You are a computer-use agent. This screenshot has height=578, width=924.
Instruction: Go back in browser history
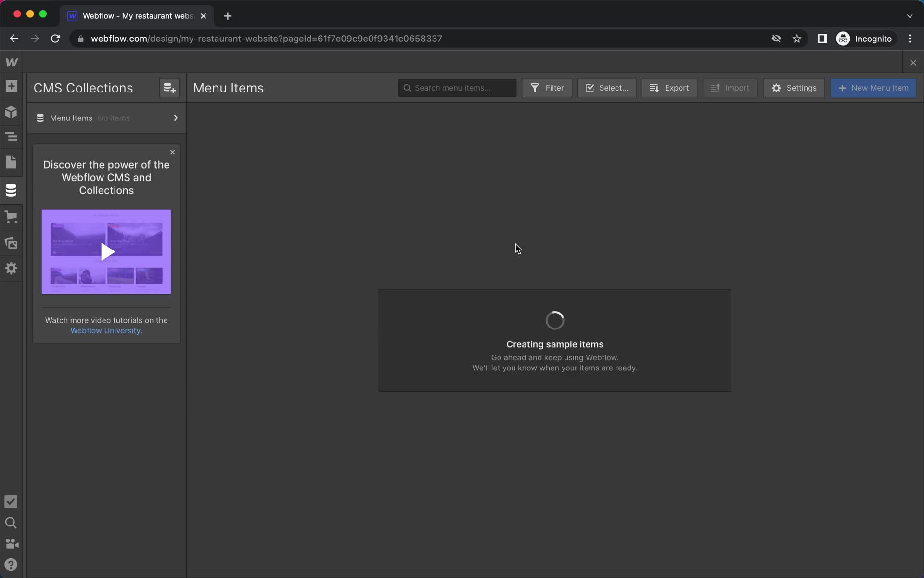tap(14, 39)
